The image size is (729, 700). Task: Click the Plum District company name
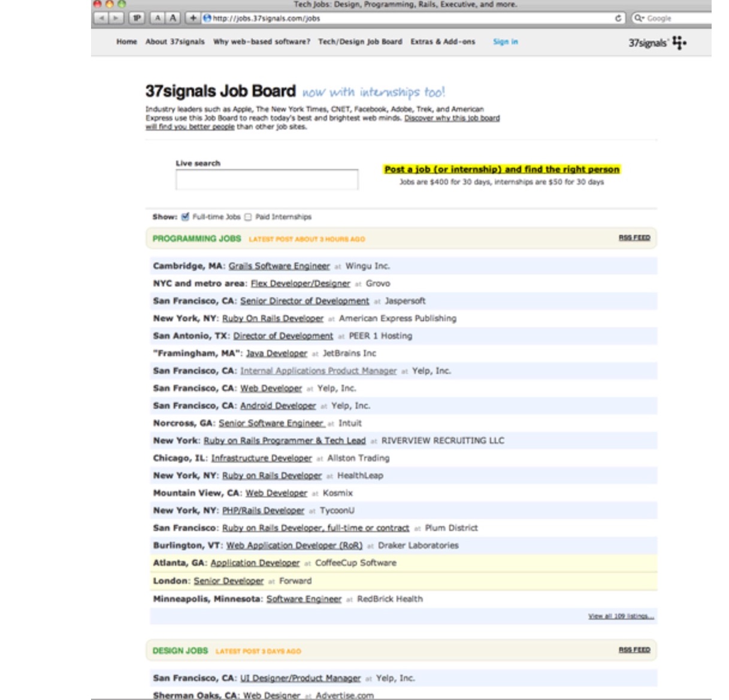point(452,528)
